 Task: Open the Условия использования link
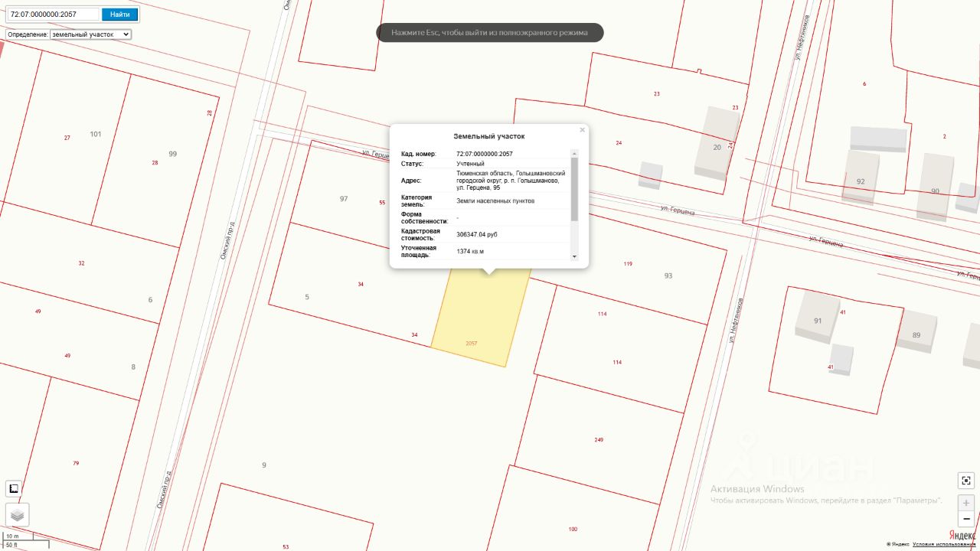(944, 544)
